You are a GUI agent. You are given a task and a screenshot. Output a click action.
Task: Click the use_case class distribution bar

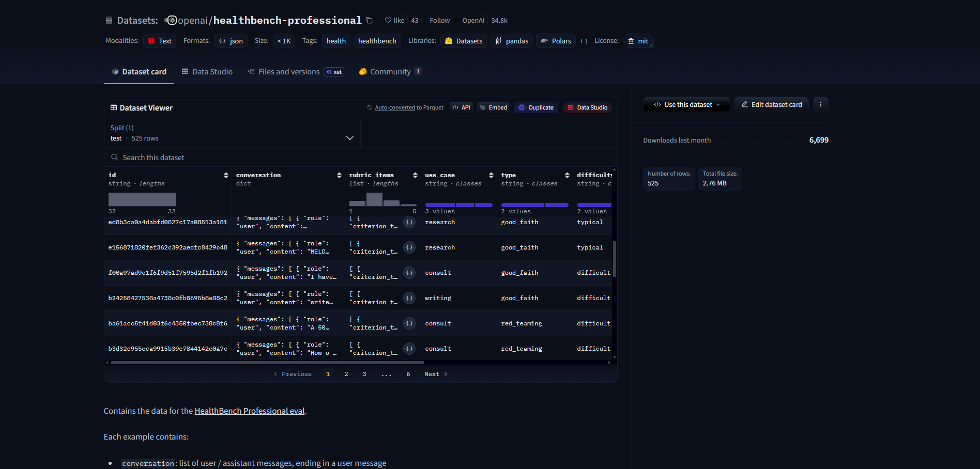click(x=459, y=205)
